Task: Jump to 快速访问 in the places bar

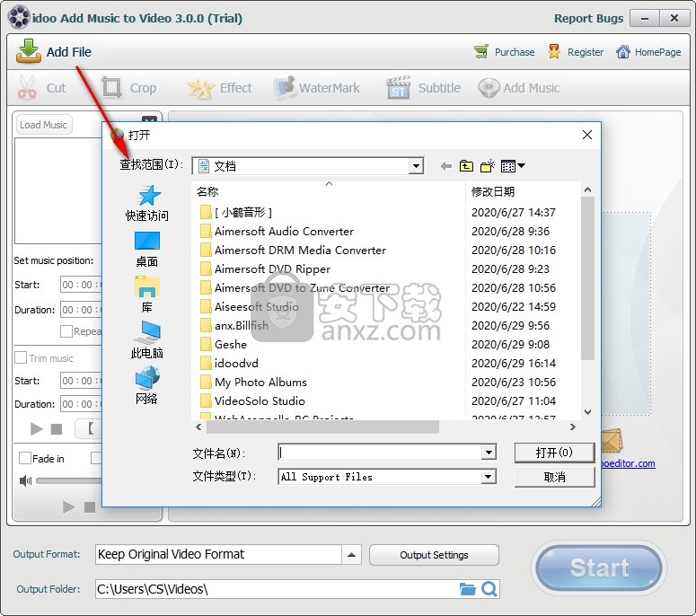Action: 147,203
